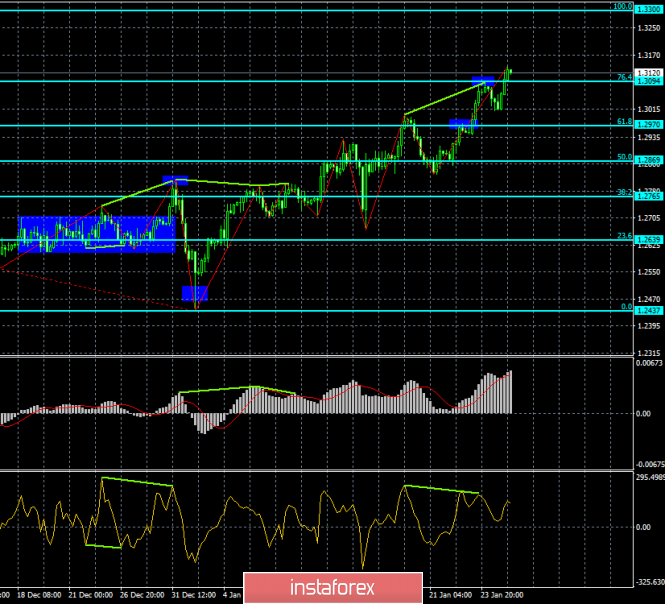Click the MACD scale bottom value -0.00675

(649, 464)
